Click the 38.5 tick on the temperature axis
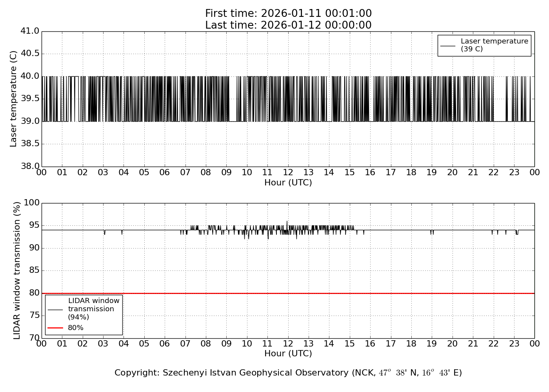 (30, 144)
